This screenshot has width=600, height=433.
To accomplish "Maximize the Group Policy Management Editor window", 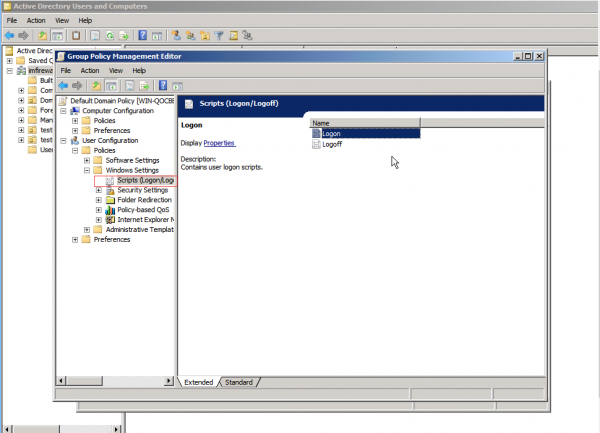I will [528, 56].
